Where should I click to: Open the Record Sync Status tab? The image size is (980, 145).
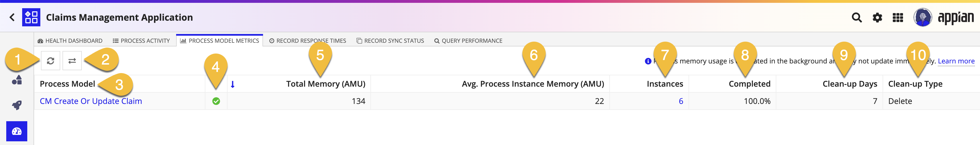pyautogui.click(x=390, y=40)
